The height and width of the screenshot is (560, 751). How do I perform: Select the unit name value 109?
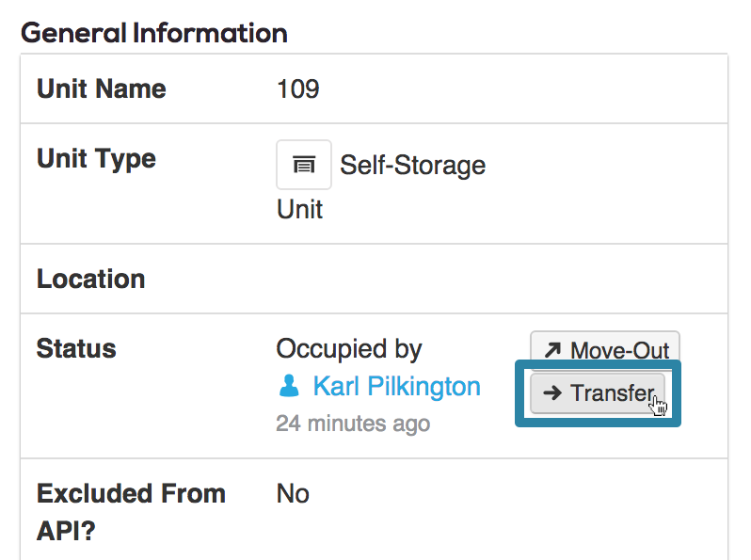[298, 89]
